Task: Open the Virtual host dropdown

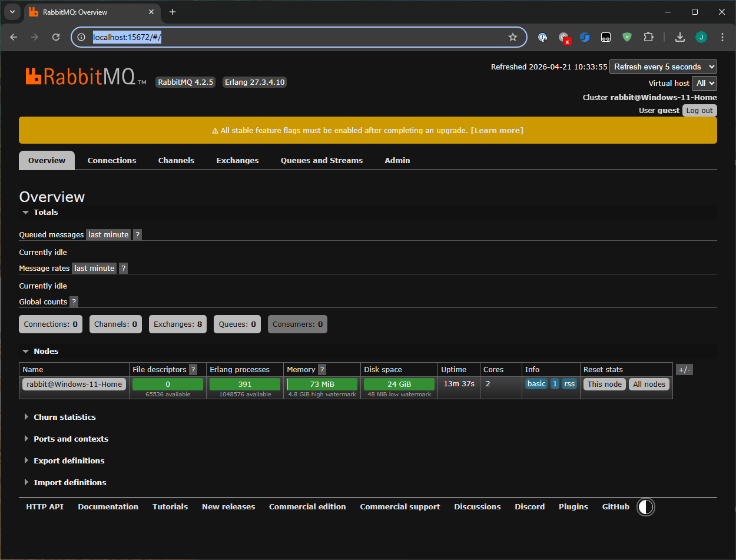Action: point(704,83)
